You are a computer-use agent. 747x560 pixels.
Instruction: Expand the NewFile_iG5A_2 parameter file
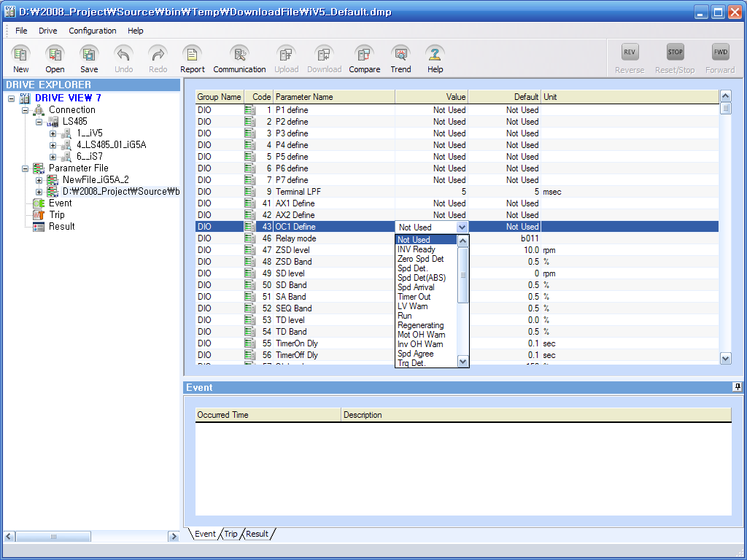tap(39, 180)
